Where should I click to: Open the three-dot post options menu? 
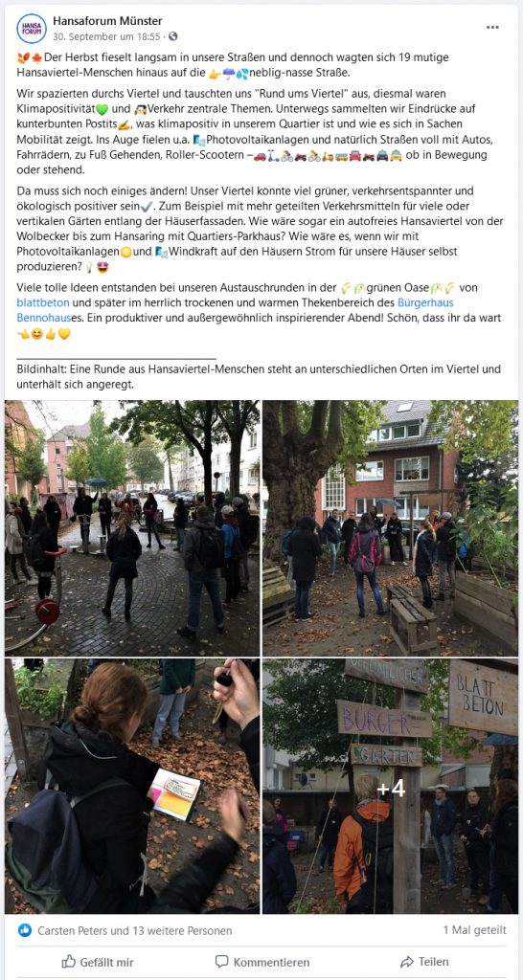[x=493, y=28]
